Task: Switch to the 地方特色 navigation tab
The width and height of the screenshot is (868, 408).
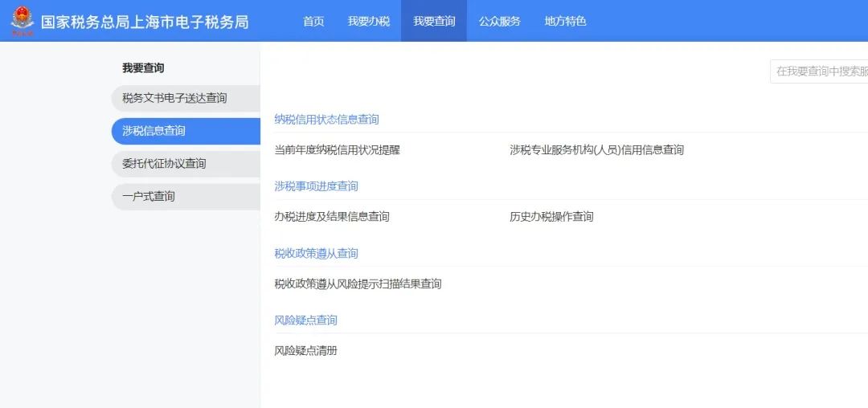Action: [565, 21]
